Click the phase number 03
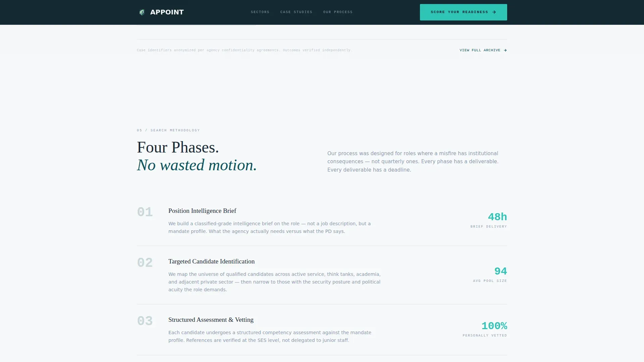644x362 pixels. coord(145,321)
